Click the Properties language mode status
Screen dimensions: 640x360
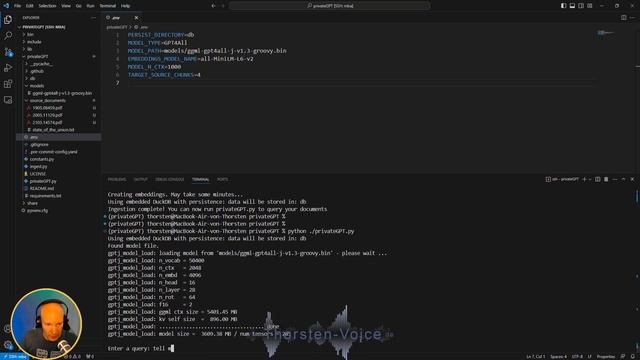[606, 357]
